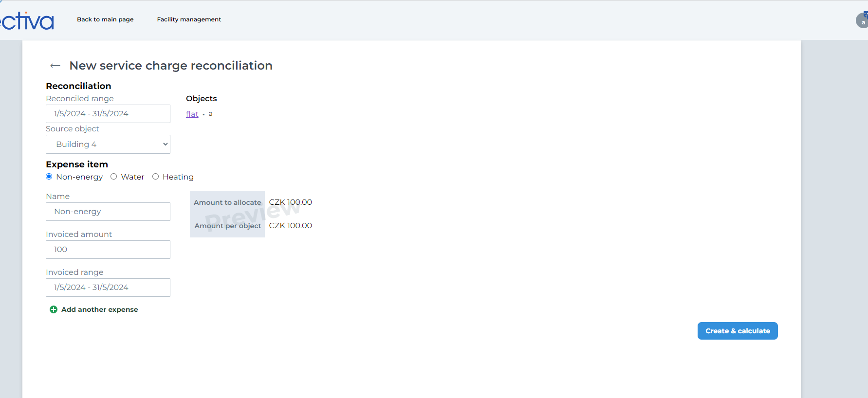The height and width of the screenshot is (398, 868).
Task: Select the Water expense radio button
Action: [114, 177]
